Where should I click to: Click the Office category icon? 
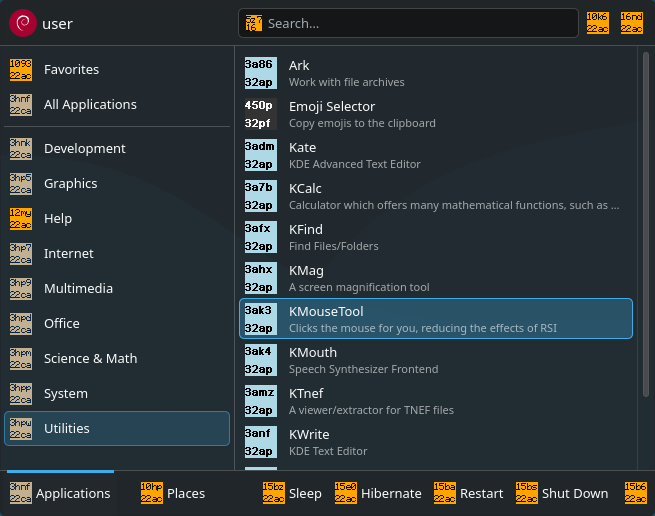tap(21, 323)
